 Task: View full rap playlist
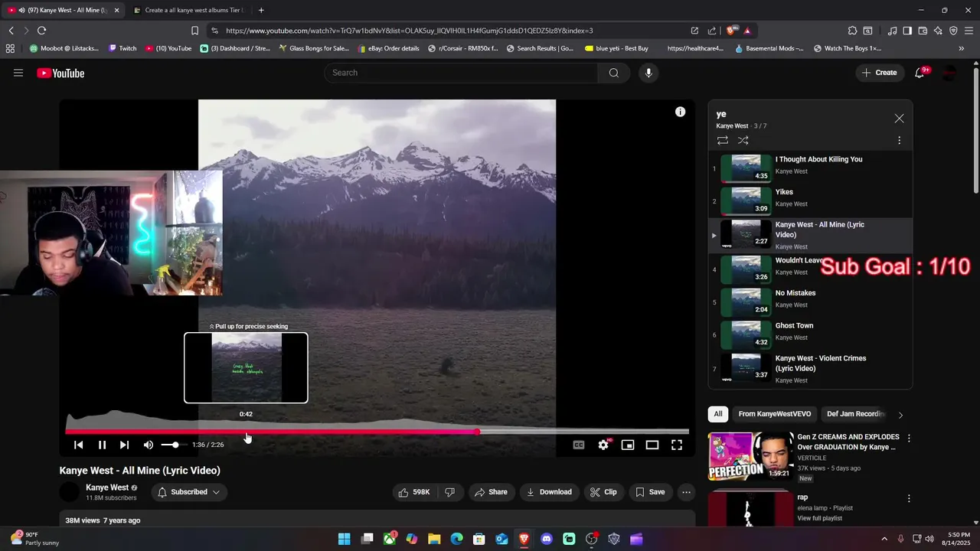click(819, 518)
